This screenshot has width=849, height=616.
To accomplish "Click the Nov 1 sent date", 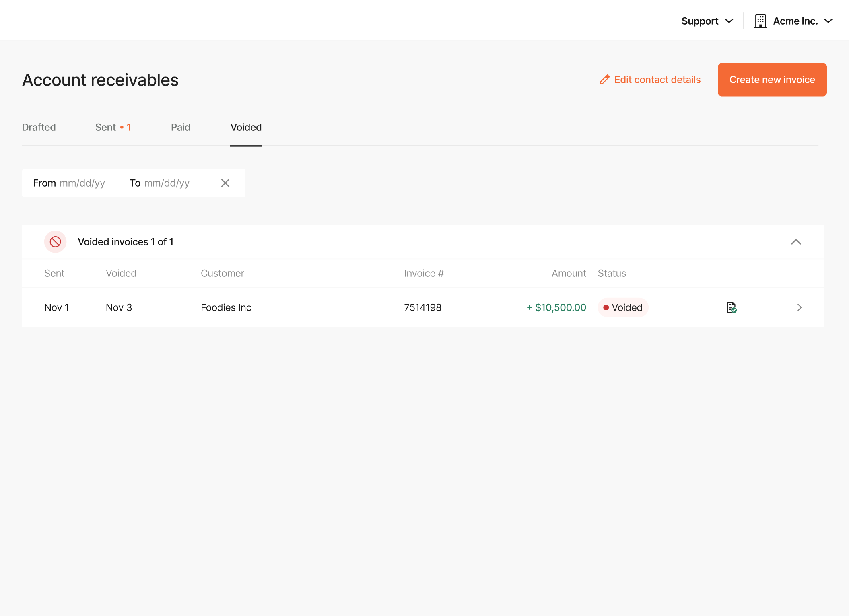I will (x=57, y=307).
